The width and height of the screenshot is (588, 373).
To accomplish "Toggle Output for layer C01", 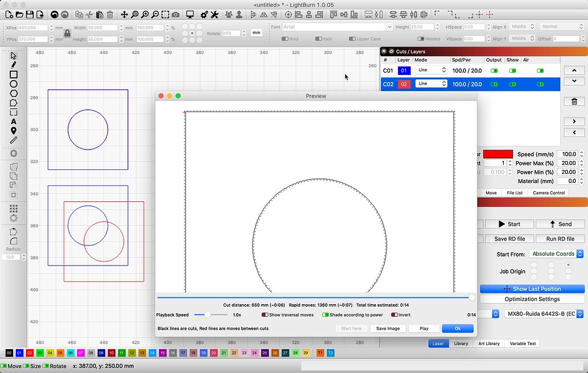I will point(495,70).
